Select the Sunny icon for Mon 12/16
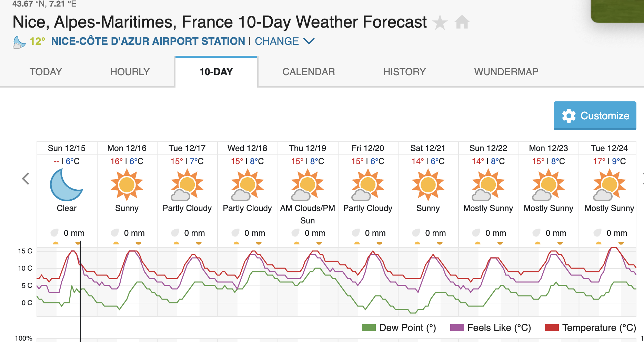This screenshot has width=644, height=342. click(127, 185)
